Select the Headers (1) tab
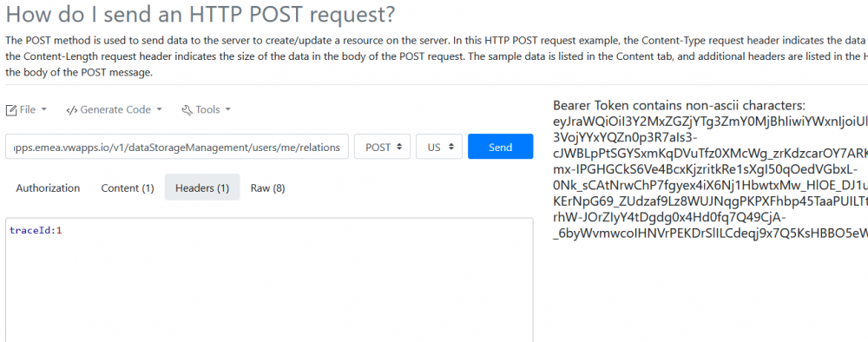Screen dimensions: 868x342 202,188
